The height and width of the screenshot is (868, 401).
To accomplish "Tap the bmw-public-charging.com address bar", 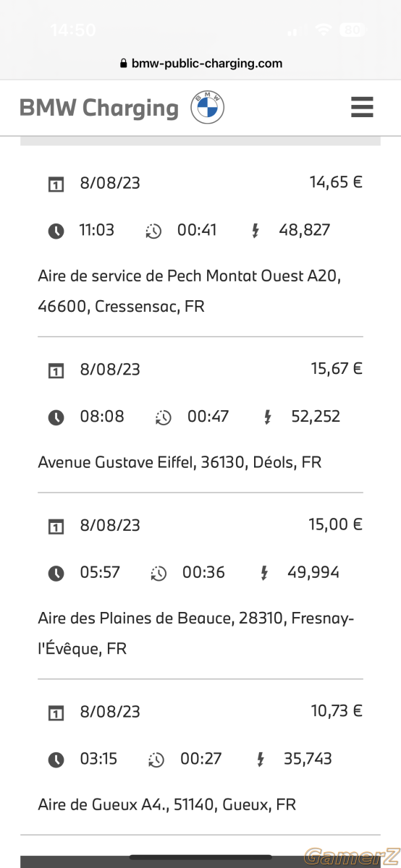I will pos(200,63).
